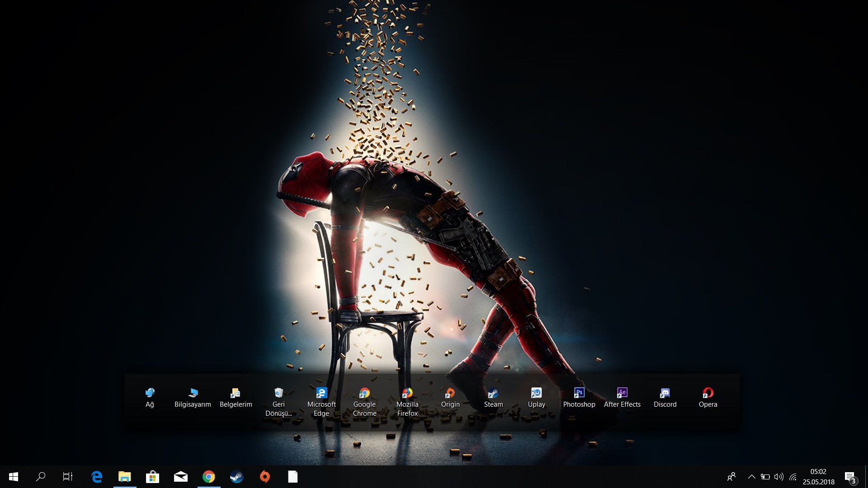Image resolution: width=868 pixels, height=488 pixels.
Task: Click the Ağ network desktop icon
Action: pos(150,393)
